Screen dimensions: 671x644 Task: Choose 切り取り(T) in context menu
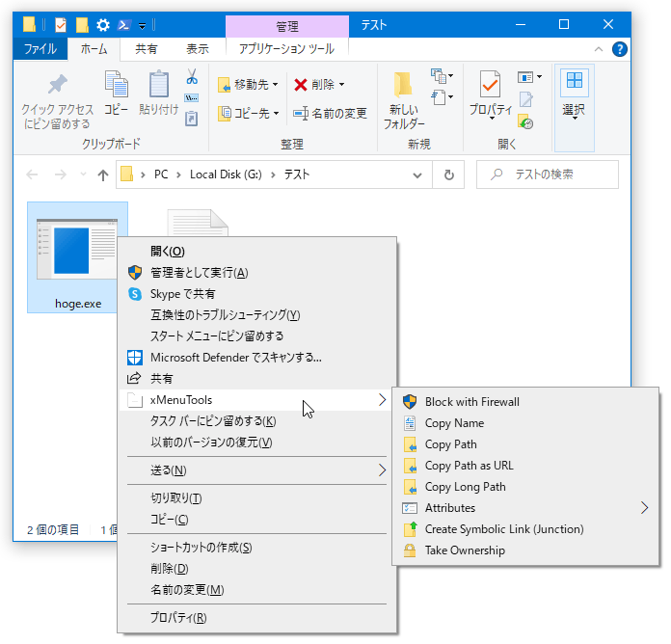(x=256, y=498)
